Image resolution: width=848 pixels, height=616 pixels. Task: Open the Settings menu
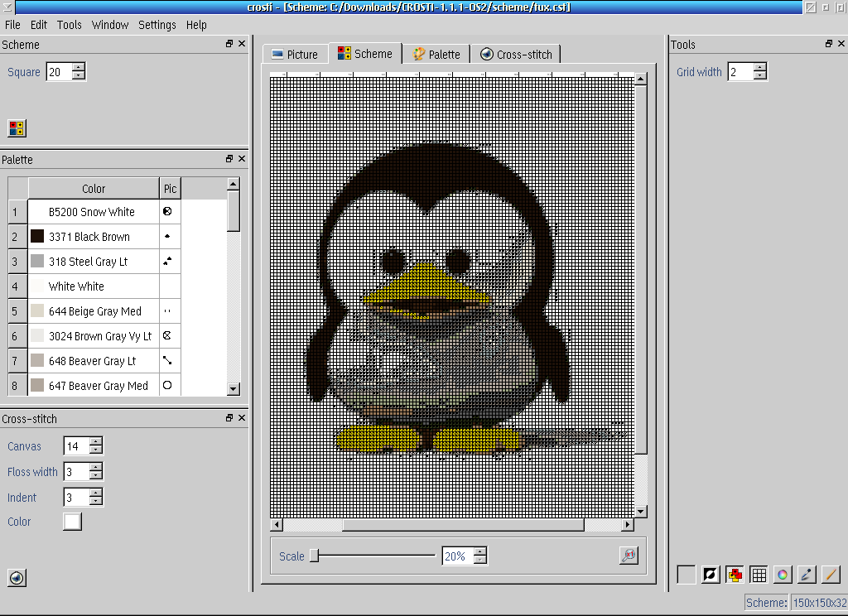tap(157, 25)
